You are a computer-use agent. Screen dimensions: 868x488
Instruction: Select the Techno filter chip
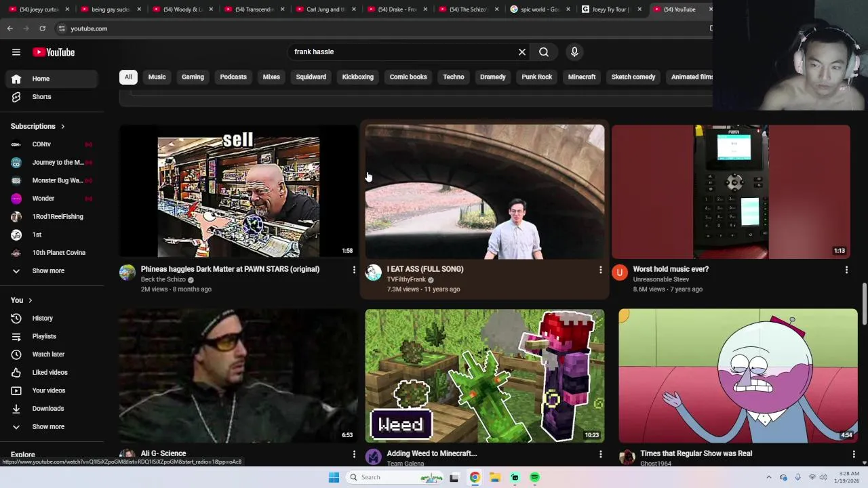454,77
